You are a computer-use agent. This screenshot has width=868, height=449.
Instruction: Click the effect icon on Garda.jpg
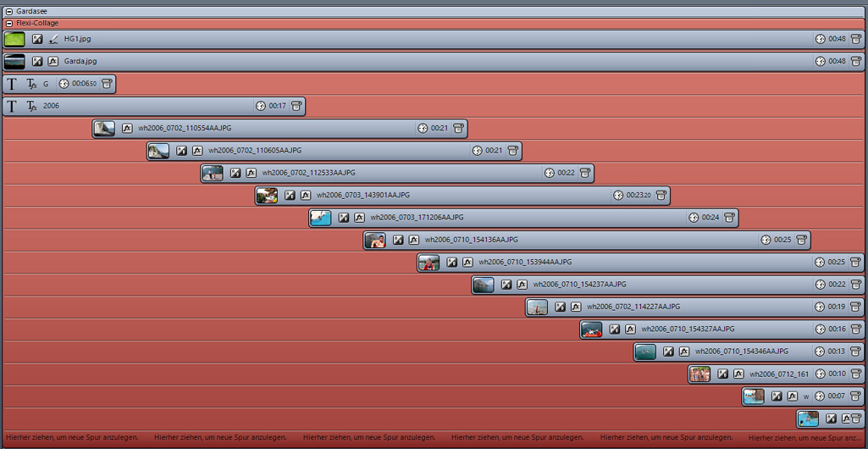pyautogui.click(x=53, y=61)
